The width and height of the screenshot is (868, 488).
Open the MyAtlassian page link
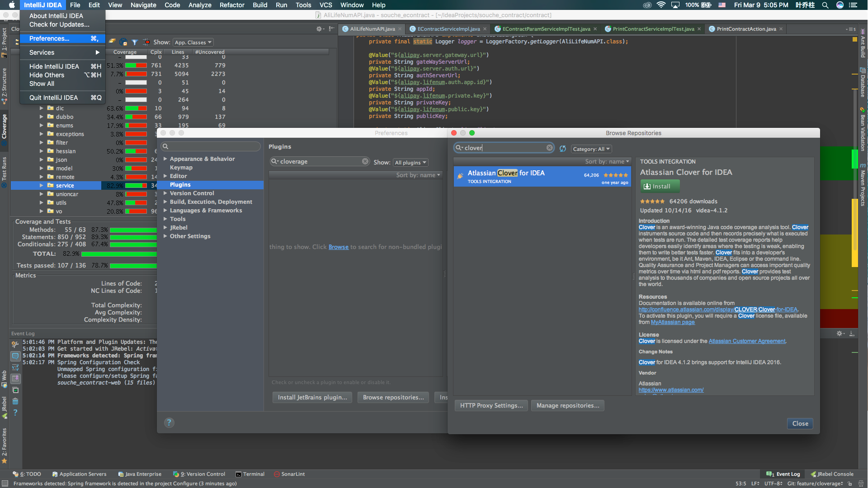[673, 322]
